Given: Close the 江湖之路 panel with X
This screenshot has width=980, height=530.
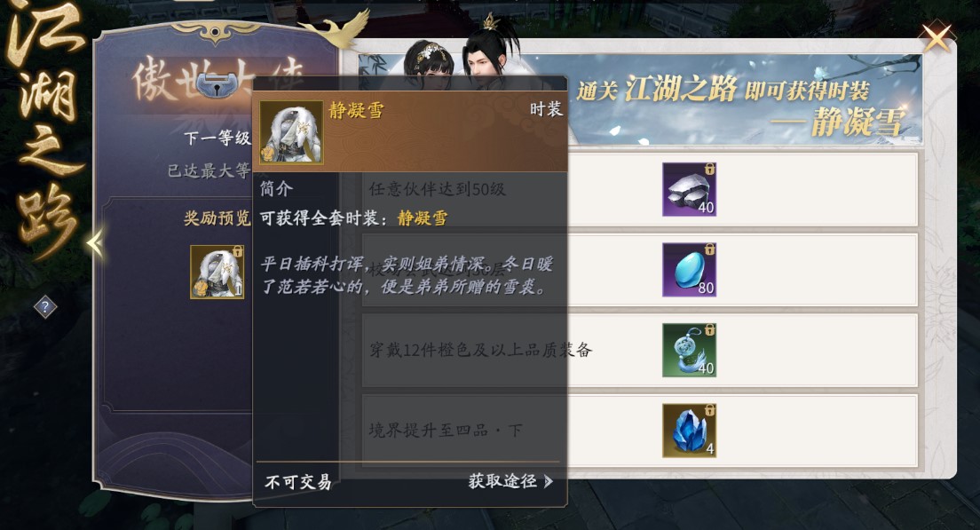Looking at the screenshot, I should click(x=937, y=39).
